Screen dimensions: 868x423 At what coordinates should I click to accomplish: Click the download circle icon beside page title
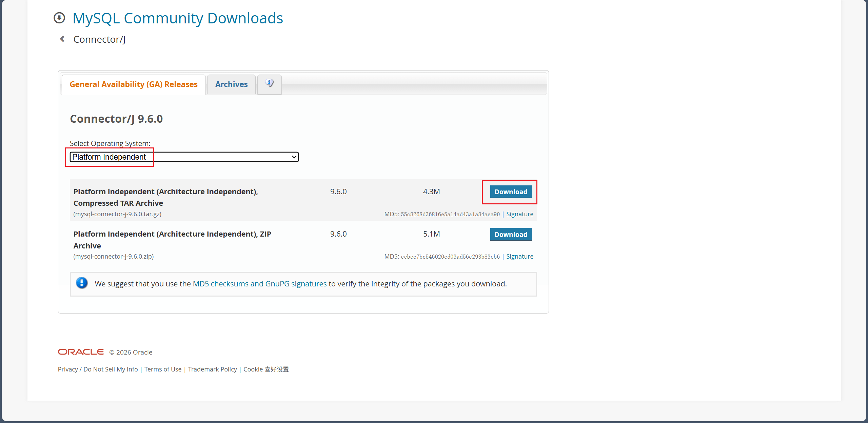point(59,18)
